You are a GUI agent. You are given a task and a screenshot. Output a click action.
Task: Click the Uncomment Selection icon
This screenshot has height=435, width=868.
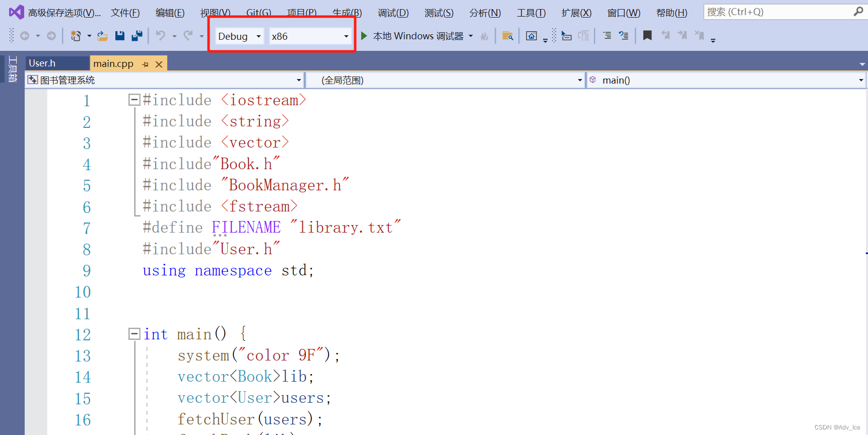[624, 36]
